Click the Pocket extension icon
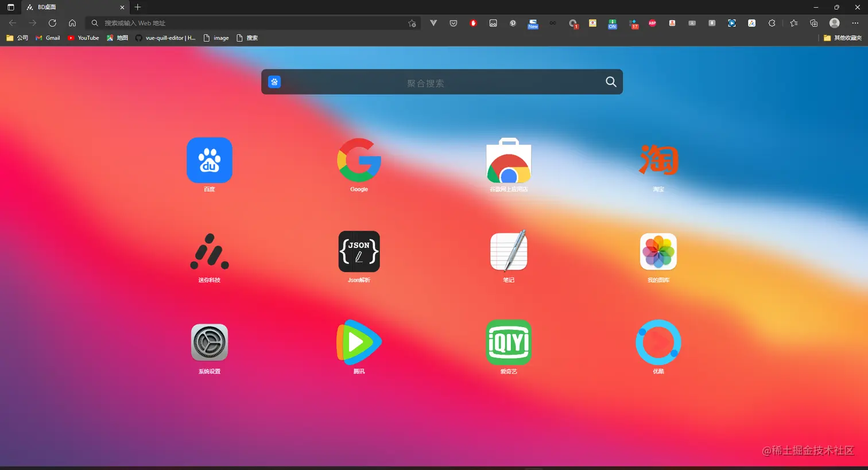The image size is (868, 470). pos(454,23)
